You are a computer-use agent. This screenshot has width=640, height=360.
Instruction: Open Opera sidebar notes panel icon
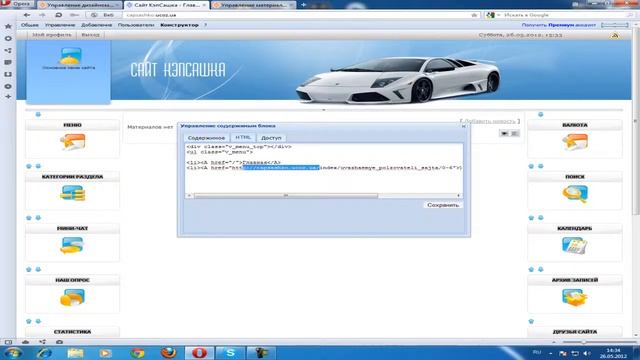point(8,62)
